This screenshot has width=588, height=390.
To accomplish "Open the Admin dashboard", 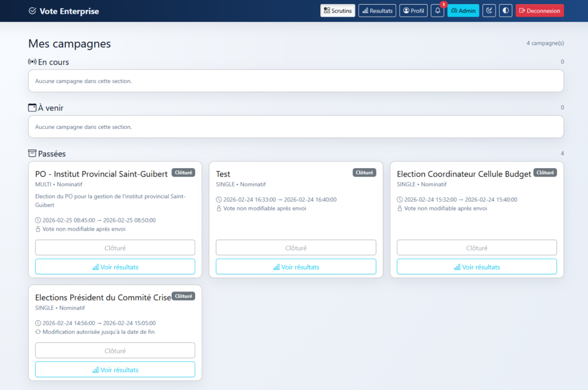I will pos(463,11).
